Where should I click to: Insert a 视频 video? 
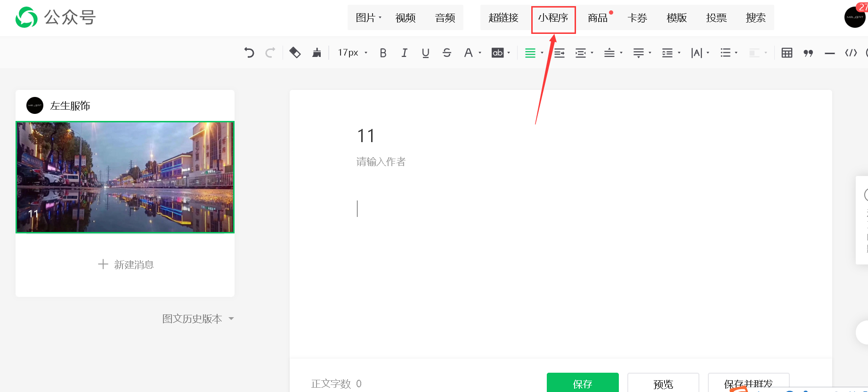[x=406, y=18]
